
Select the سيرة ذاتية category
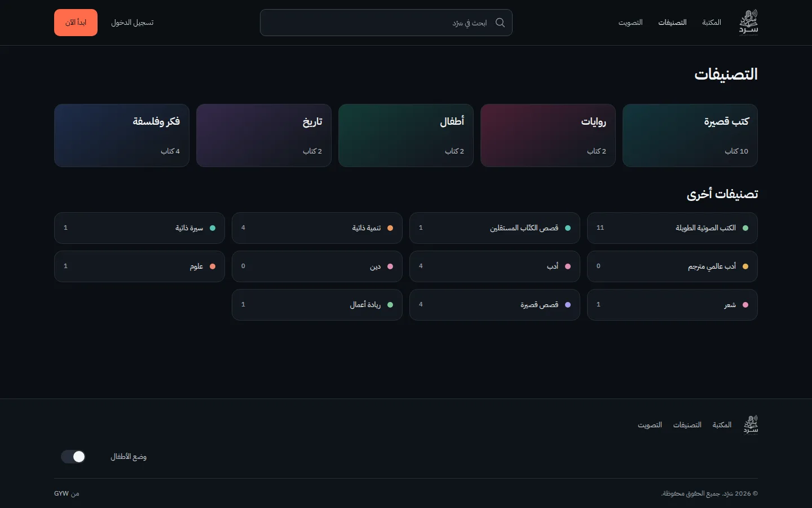point(139,228)
